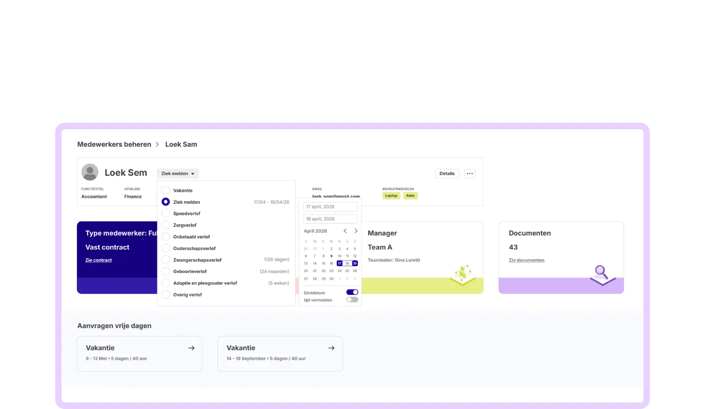
Task: Click the start date field 17 april
Action: [330, 207]
